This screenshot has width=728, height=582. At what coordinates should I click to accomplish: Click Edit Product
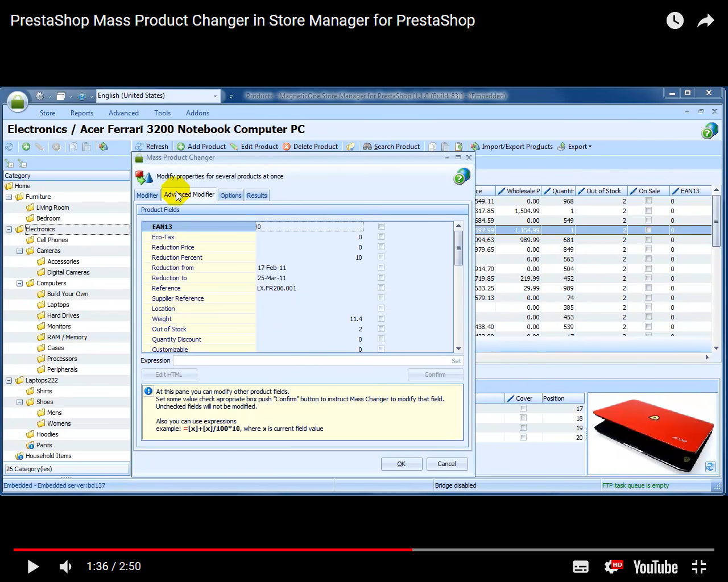254,147
